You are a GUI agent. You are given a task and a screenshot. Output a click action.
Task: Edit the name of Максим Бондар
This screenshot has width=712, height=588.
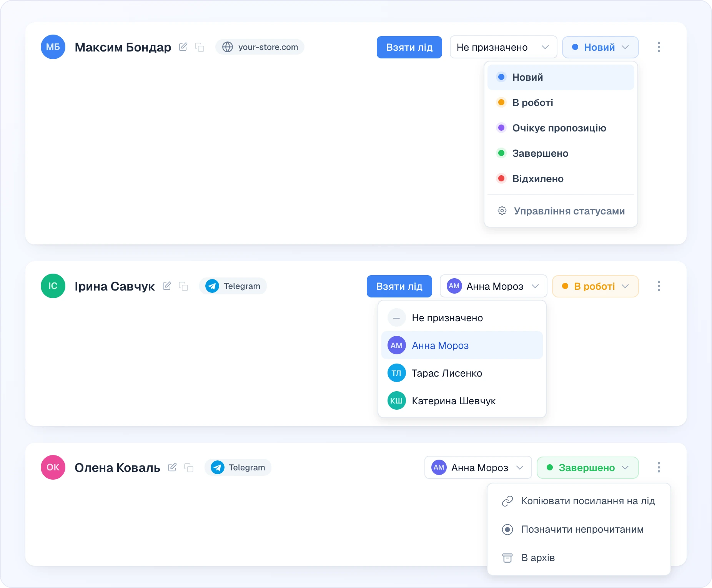183,47
